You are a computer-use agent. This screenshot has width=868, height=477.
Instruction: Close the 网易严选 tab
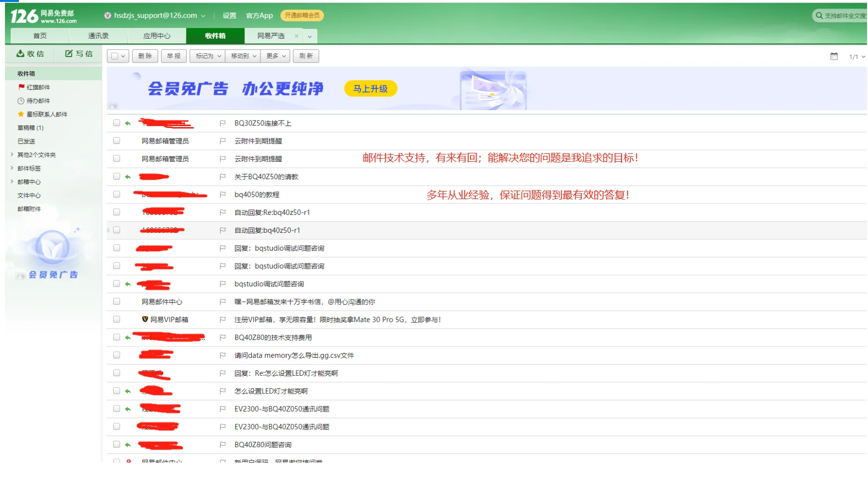tap(297, 36)
